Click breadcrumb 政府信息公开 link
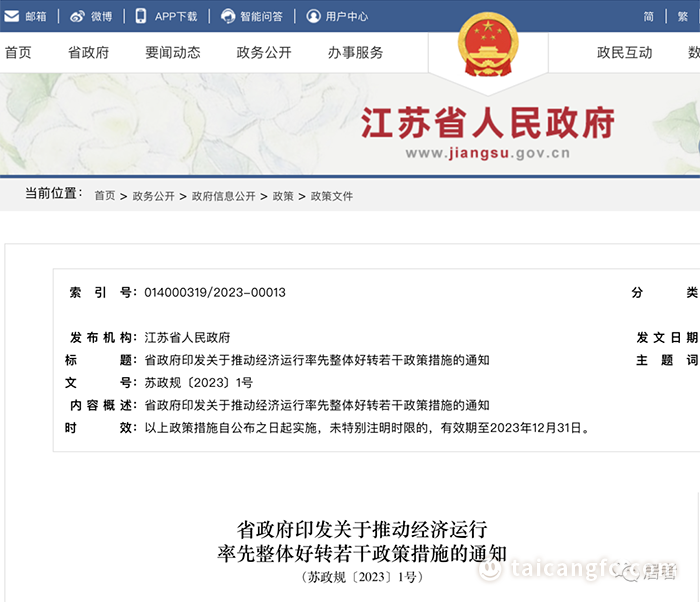Image resolution: width=700 pixels, height=602 pixels. (x=224, y=196)
